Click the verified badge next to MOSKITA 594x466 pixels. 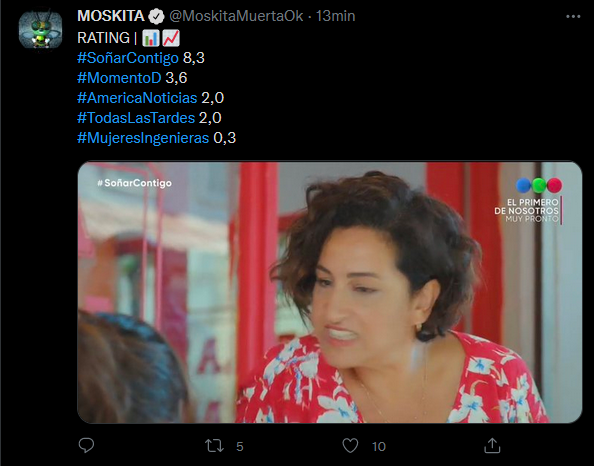tap(156, 16)
